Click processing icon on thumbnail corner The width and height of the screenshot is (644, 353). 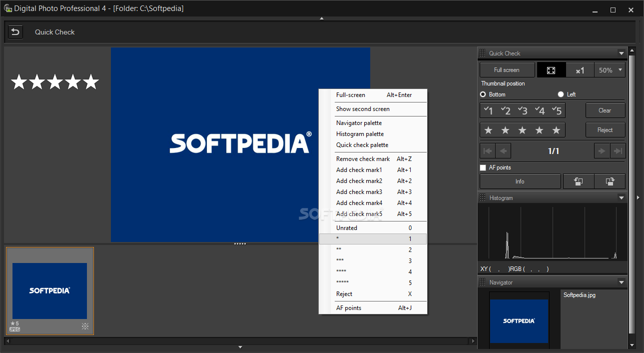pos(85,326)
